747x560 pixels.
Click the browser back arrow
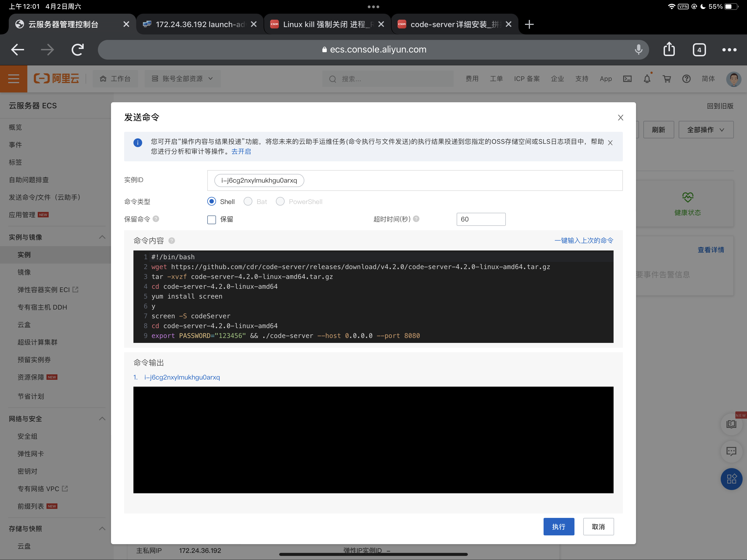click(x=17, y=50)
